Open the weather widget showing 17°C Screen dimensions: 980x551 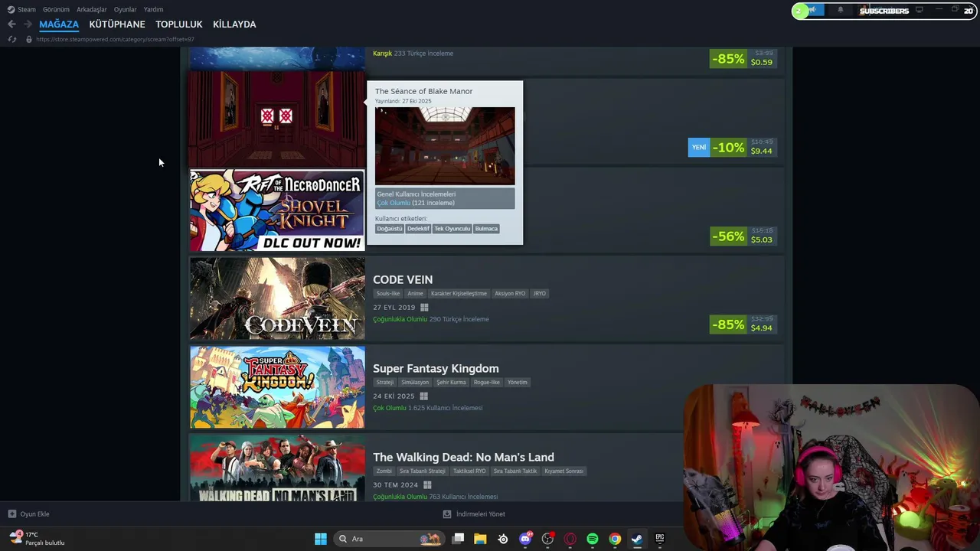pyautogui.click(x=37, y=539)
